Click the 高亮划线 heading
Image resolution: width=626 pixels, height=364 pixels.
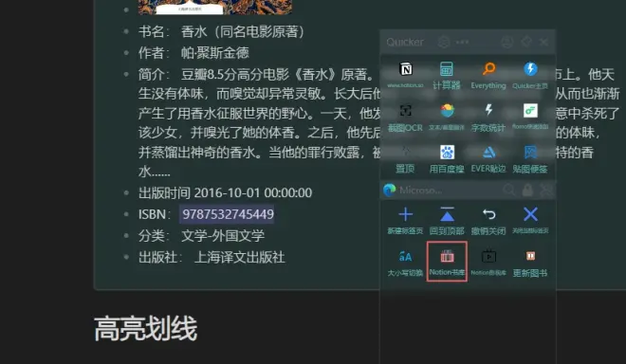tap(145, 329)
